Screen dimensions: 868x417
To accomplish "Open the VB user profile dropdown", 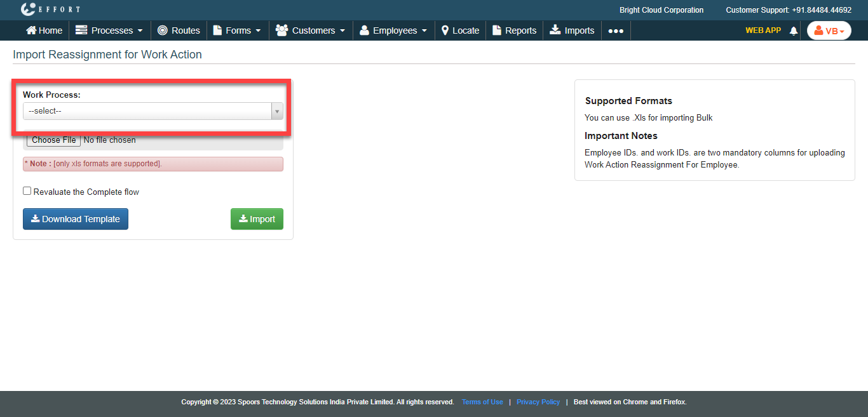I will (x=829, y=30).
